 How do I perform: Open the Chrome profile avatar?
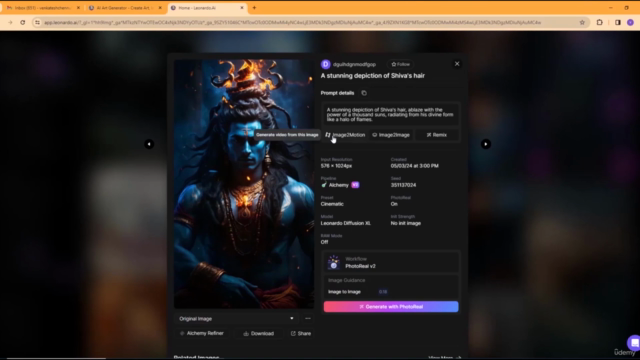tap(630, 22)
